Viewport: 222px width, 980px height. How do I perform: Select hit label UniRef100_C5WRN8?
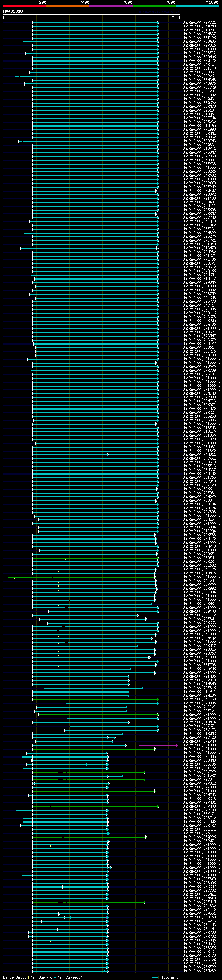click(x=199, y=26)
